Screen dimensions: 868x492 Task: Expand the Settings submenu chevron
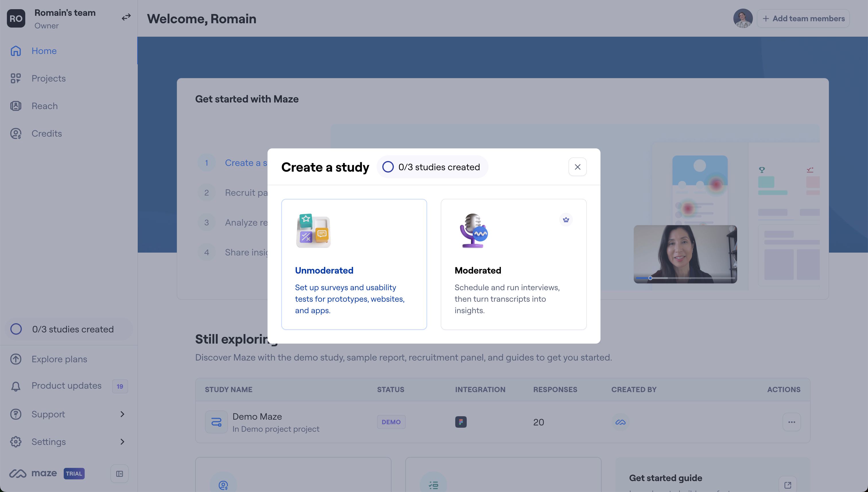pos(122,442)
